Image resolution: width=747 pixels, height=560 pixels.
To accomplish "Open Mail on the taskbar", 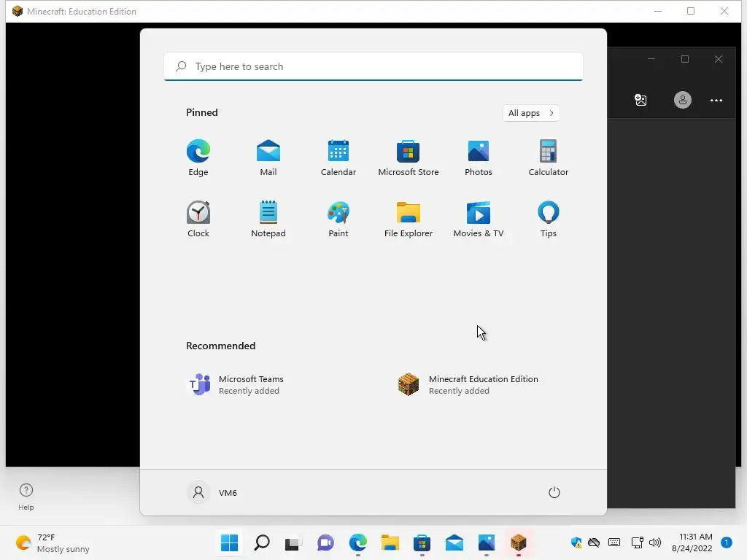I will (x=454, y=542).
